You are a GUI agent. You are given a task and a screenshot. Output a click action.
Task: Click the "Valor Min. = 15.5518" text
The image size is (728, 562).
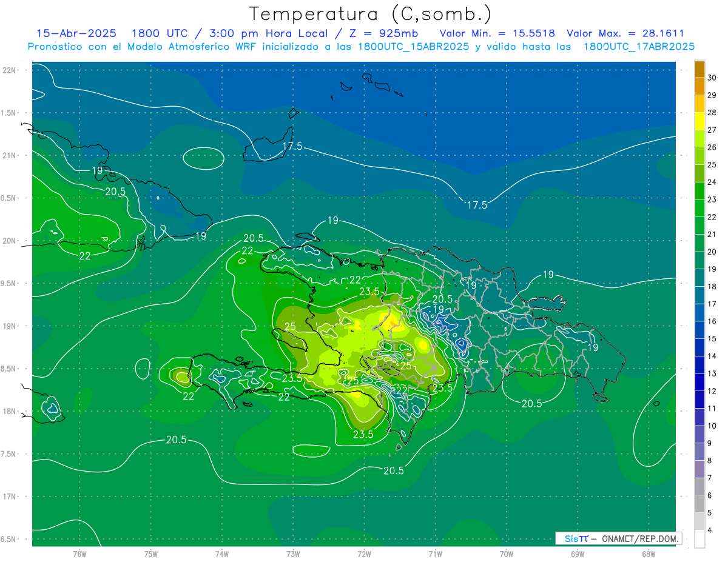pyautogui.click(x=497, y=33)
